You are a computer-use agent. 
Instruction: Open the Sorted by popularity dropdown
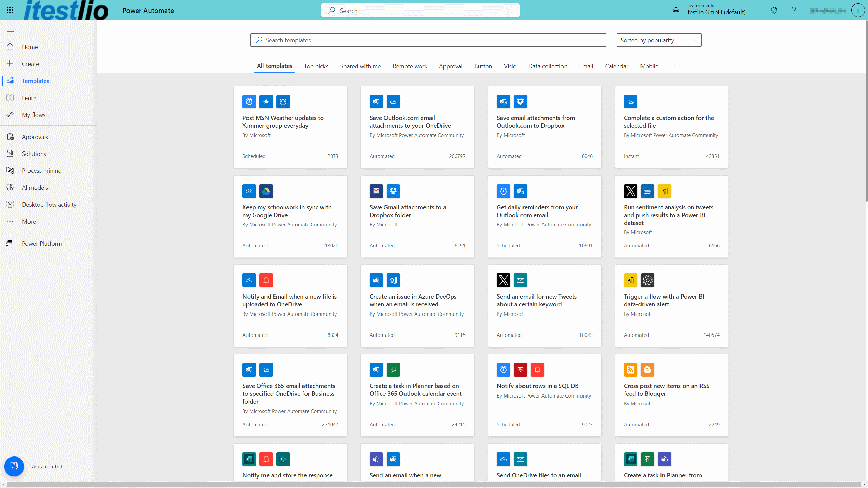pos(659,40)
